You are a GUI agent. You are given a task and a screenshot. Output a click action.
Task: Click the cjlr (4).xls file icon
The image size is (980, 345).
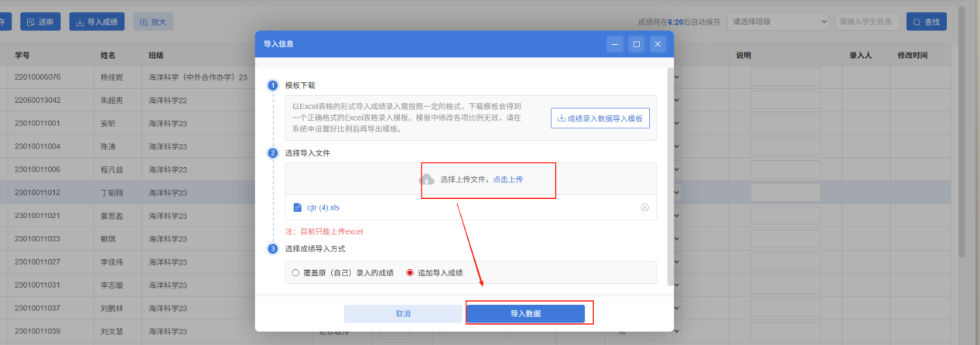[298, 207]
